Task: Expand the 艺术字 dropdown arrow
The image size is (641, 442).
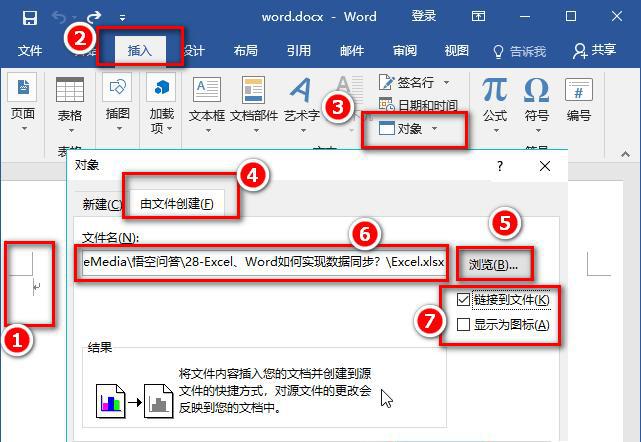Action: point(303,131)
